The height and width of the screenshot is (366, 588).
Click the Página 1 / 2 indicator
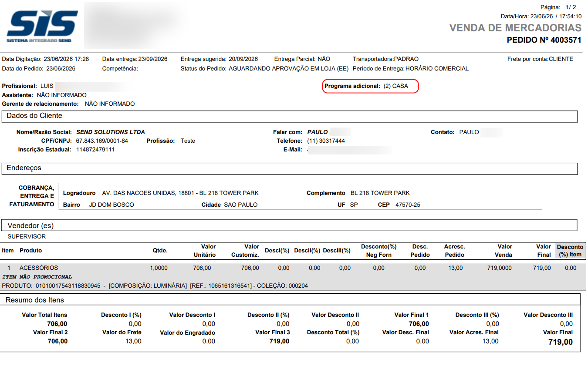pyautogui.click(x=558, y=7)
